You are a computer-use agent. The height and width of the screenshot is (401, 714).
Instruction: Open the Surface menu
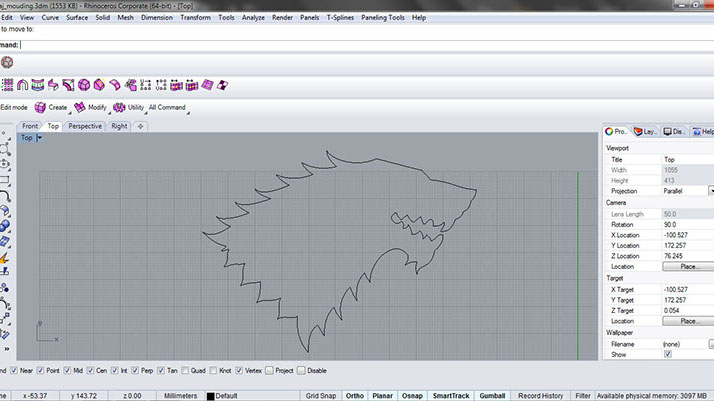point(77,17)
